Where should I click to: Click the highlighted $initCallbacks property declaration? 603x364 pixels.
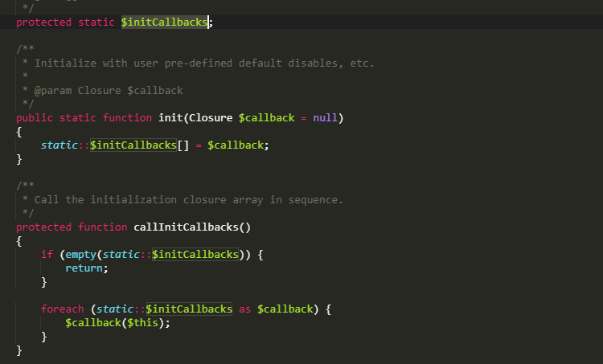click(165, 22)
